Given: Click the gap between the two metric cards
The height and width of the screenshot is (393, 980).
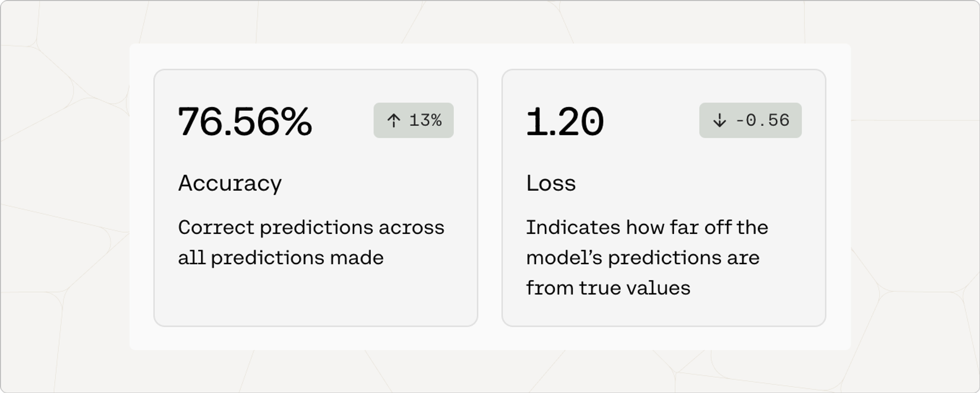Looking at the screenshot, I should point(490,198).
